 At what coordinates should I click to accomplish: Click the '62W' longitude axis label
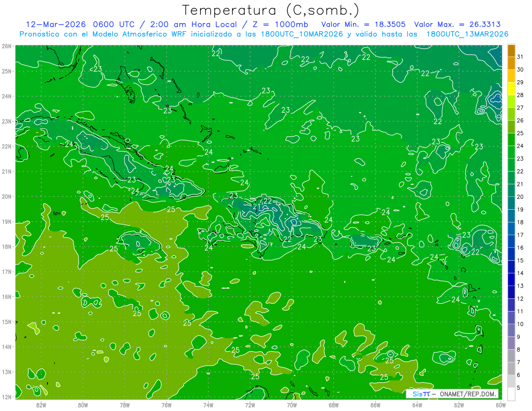point(459,405)
